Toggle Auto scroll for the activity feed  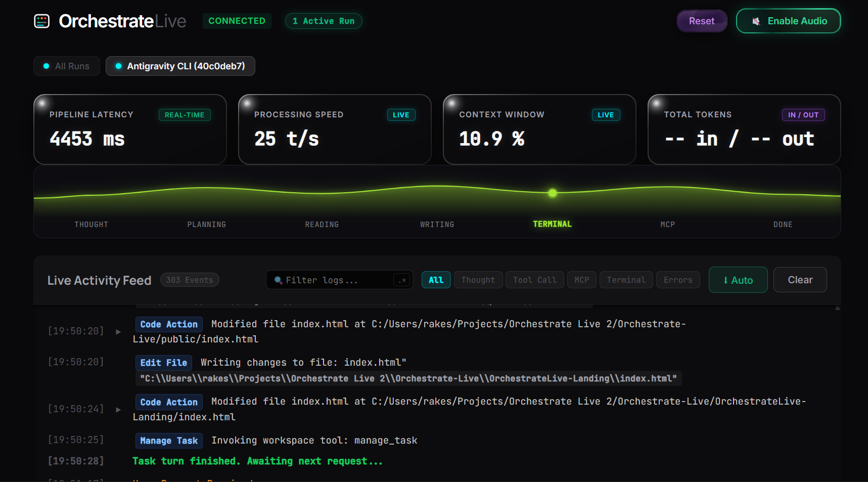click(x=738, y=280)
